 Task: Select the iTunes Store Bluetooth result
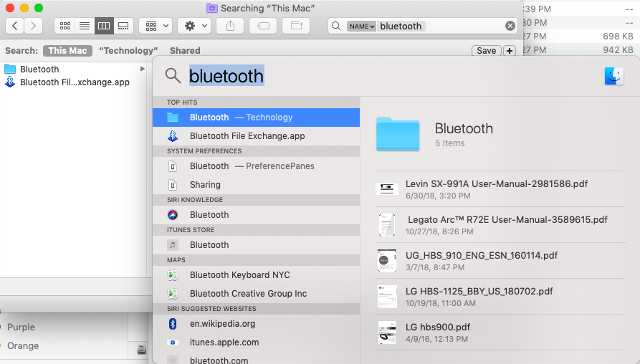(257, 245)
